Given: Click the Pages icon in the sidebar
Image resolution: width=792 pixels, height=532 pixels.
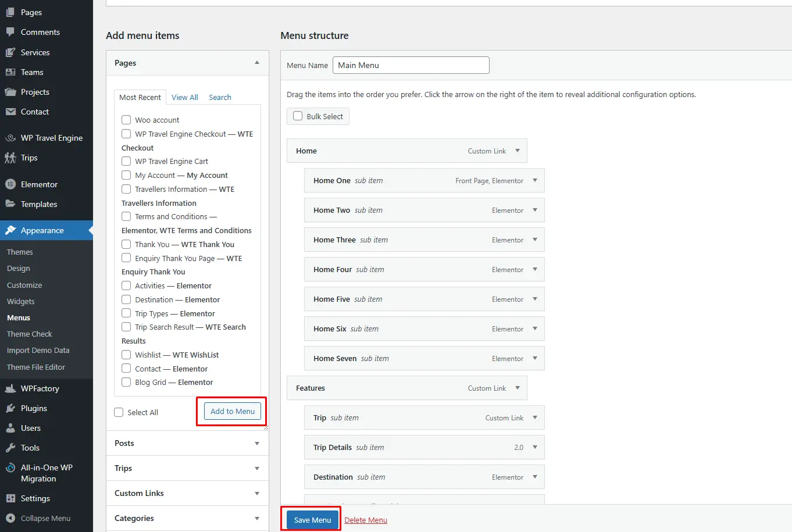Looking at the screenshot, I should click(10, 12).
